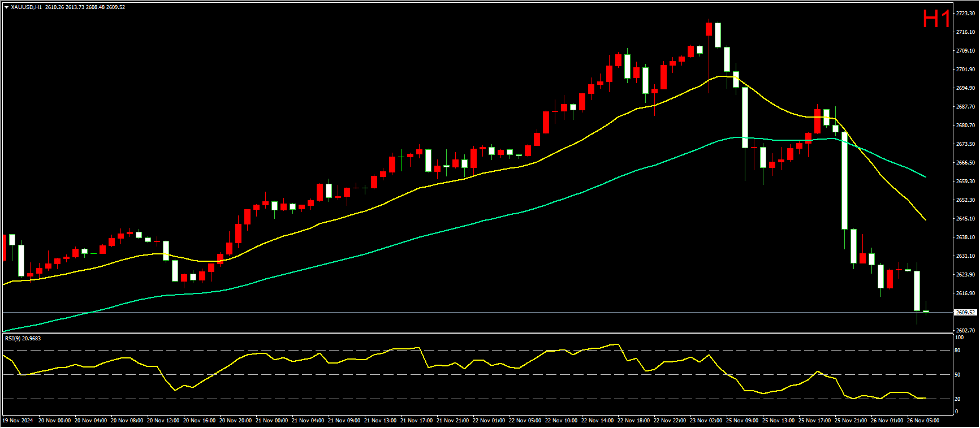Click time axis label 22 Nov 10:00
The height and width of the screenshot is (428, 980).
pos(561,421)
